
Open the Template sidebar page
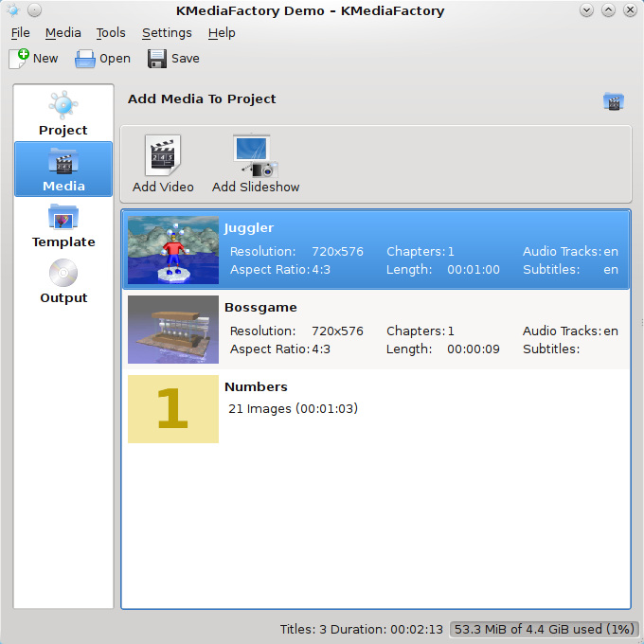tap(63, 225)
